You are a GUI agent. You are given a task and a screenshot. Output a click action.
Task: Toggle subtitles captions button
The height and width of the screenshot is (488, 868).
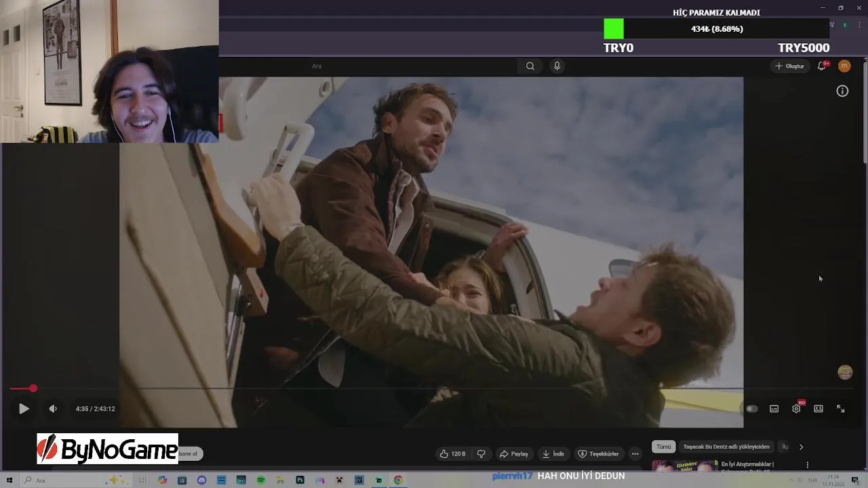(774, 409)
